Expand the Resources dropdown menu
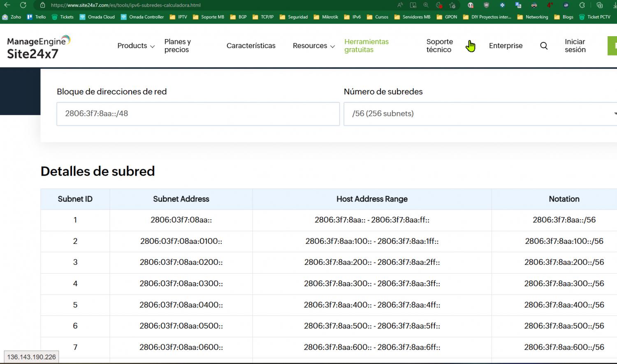The height and width of the screenshot is (364, 617). tap(313, 46)
